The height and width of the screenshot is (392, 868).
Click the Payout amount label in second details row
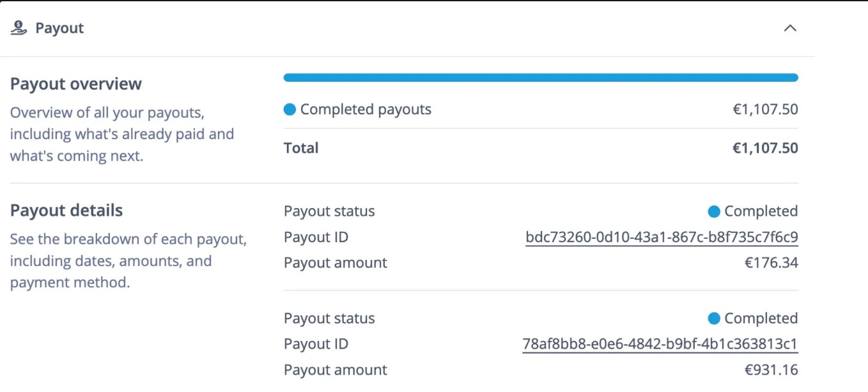pos(335,369)
